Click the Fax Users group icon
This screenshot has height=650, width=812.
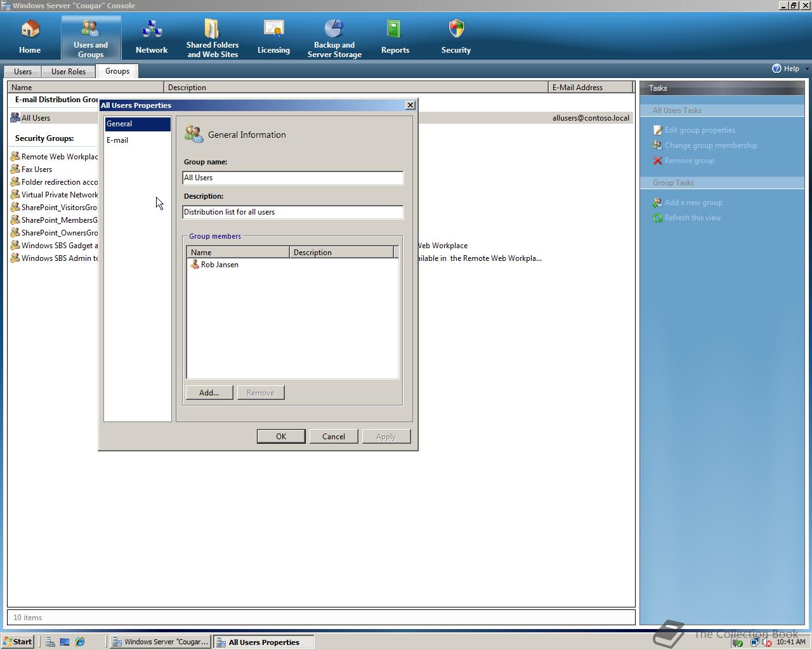(x=15, y=169)
